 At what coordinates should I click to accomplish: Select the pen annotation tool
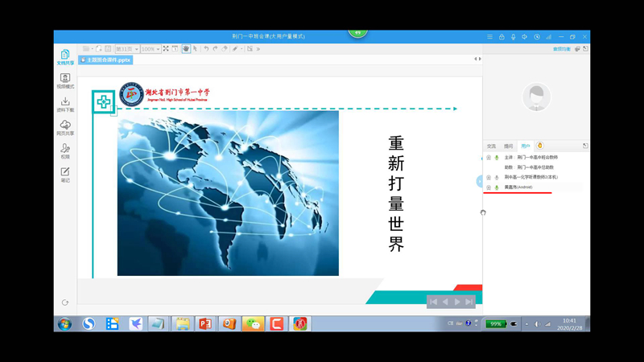coord(235,49)
